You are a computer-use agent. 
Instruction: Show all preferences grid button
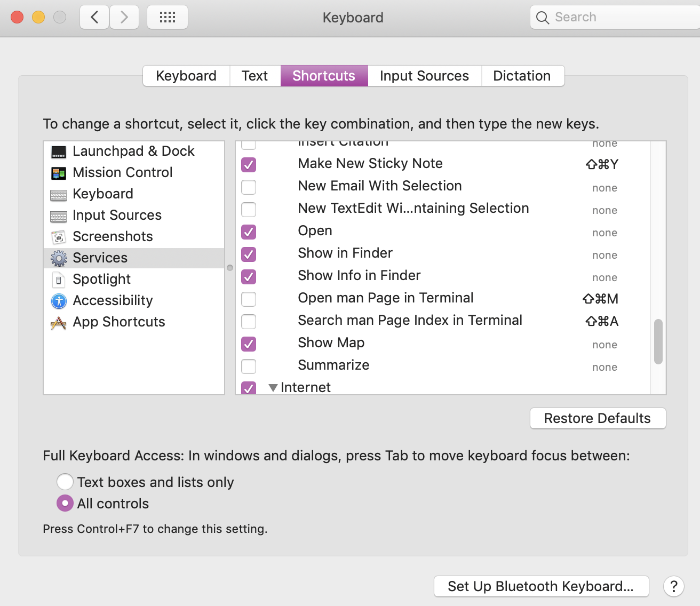tap(167, 18)
